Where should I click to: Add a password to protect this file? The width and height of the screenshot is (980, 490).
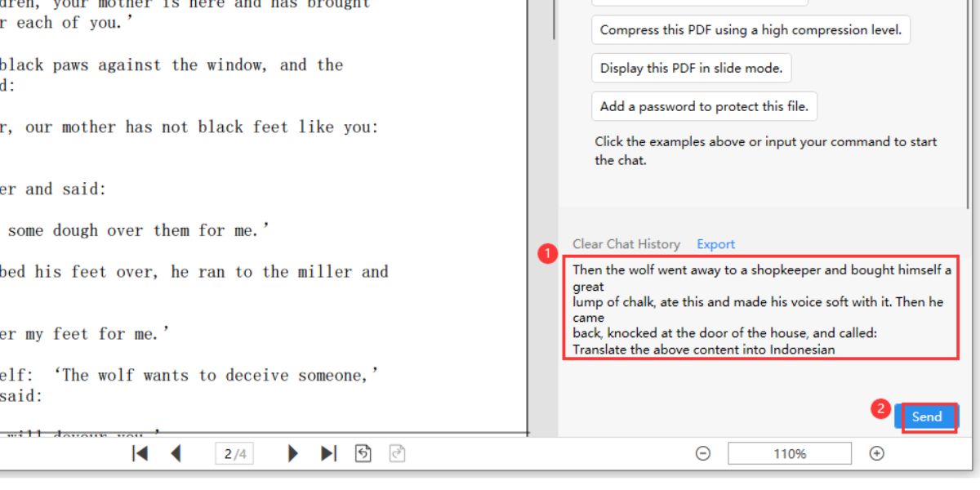tap(703, 106)
